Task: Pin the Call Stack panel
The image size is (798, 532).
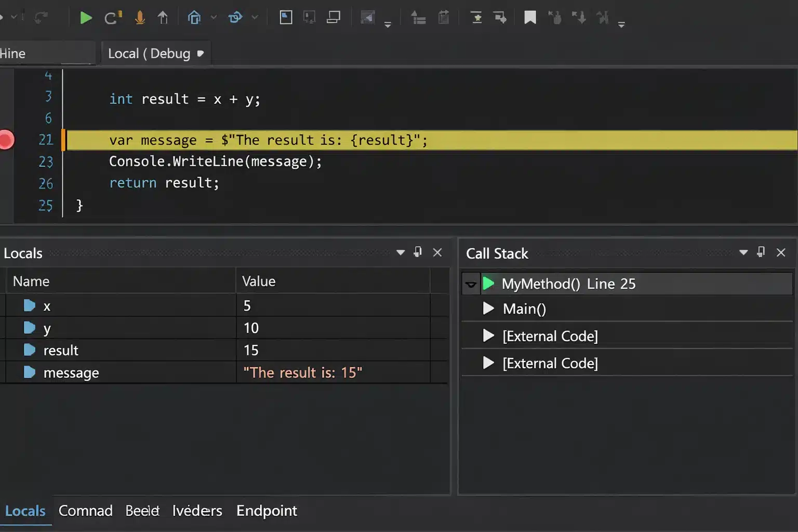Action: pyautogui.click(x=761, y=252)
